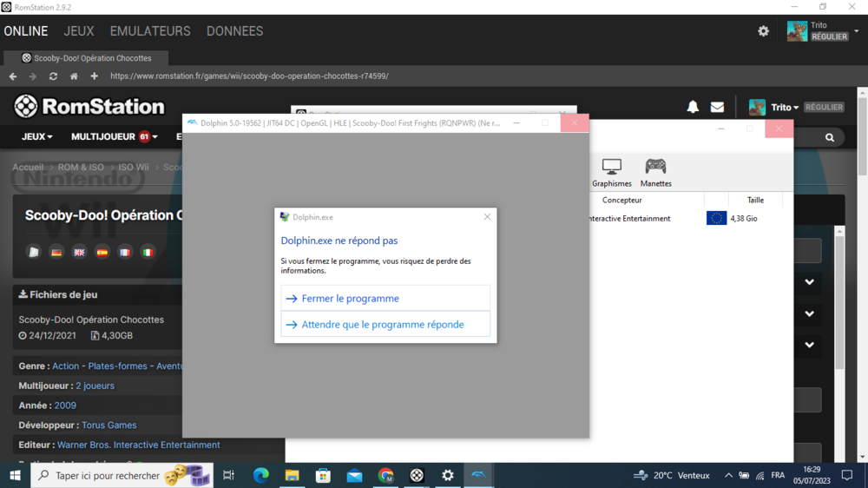The image size is (868, 488).
Task: Open the Manettes controller settings
Action: 655,172
